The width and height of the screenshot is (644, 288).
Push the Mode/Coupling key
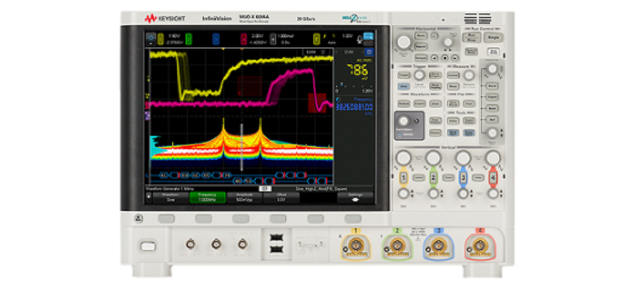tap(436, 86)
